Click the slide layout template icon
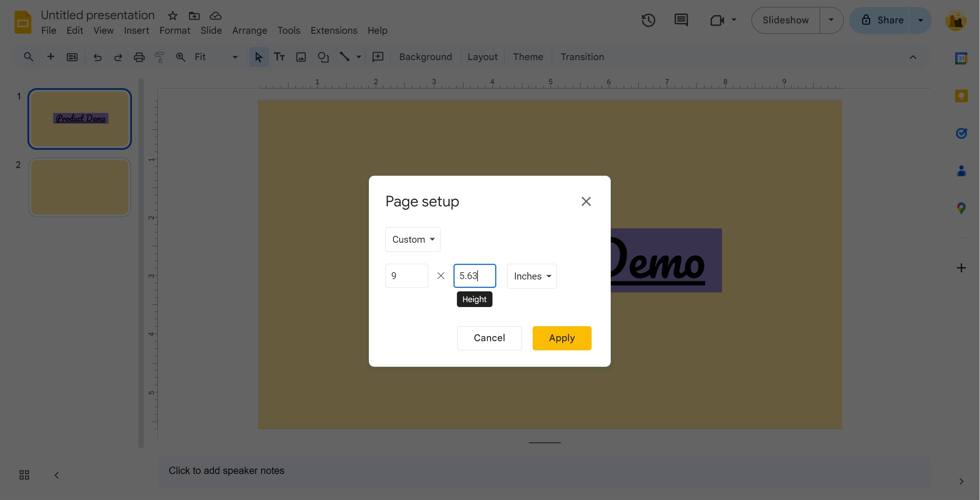The width and height of the screenshot is (980, 500). 72,57
